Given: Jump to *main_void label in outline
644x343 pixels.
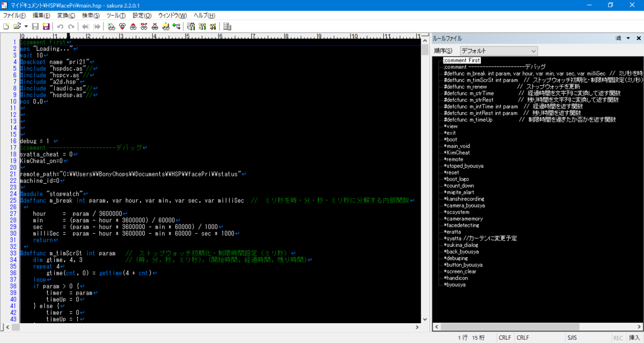Looking at the screenshot, I should (x=457, y=146).
